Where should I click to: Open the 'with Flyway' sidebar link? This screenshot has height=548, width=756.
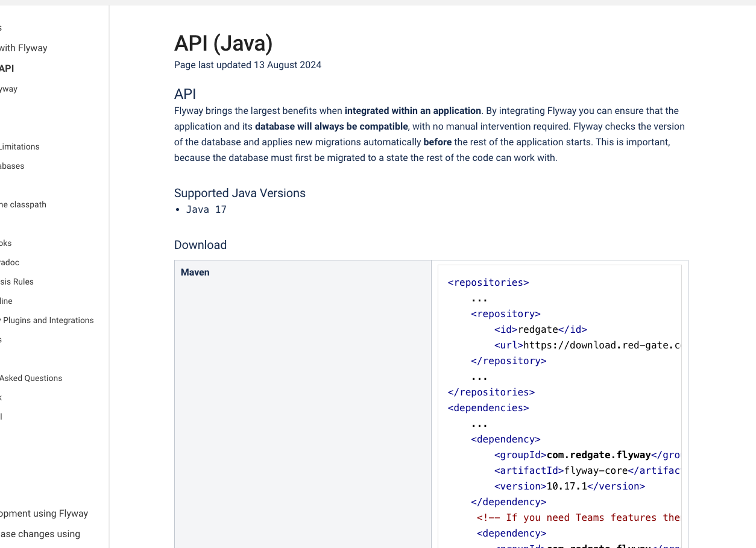[24, 48]
